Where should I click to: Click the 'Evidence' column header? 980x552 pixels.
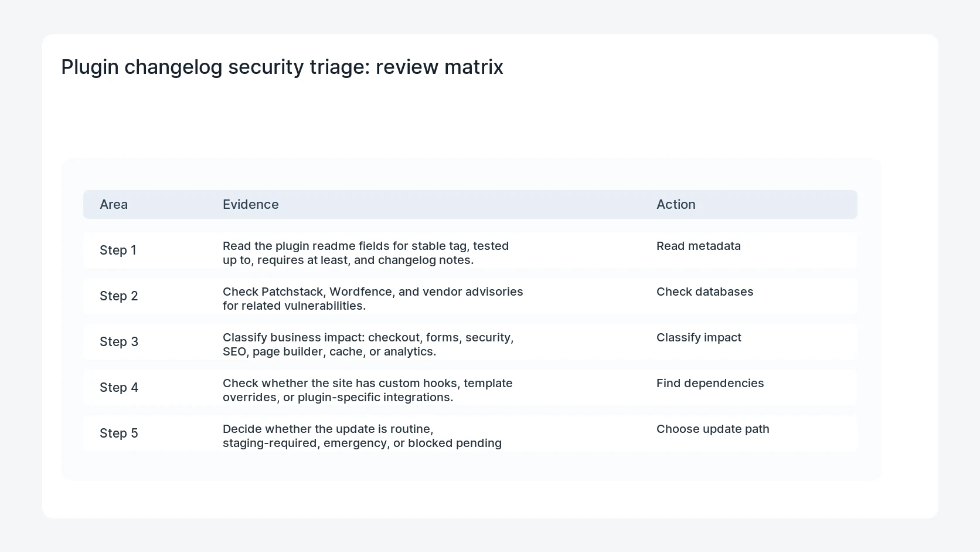(251, 204)
